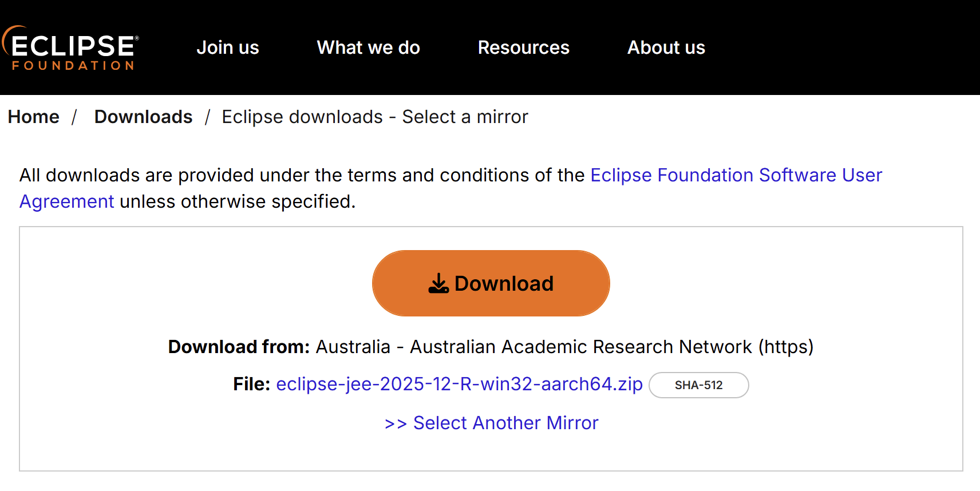Viewport: 980px width, 491px height.
Task: Open the About us menu
Action: (x=666, y=47)
